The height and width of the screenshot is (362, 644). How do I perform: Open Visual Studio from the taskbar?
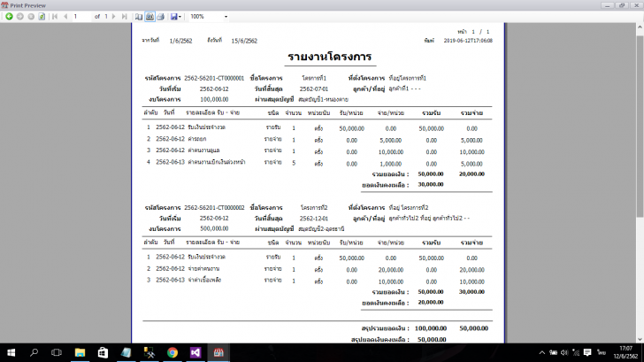[195, 352]
